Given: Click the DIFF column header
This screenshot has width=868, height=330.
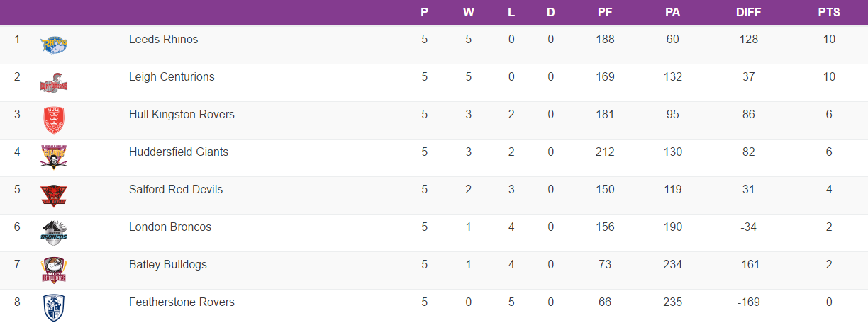Looking at the screenshot, I should [x=748, y=13].
